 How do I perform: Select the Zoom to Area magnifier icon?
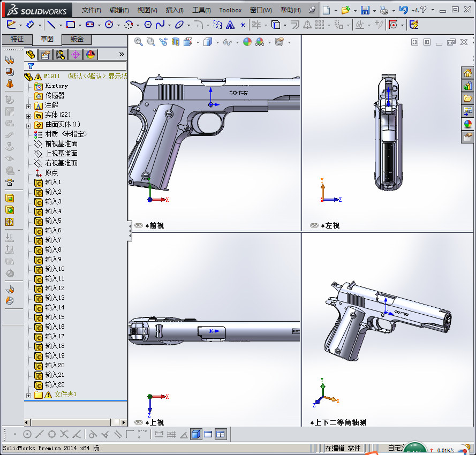tap(150, 41)
